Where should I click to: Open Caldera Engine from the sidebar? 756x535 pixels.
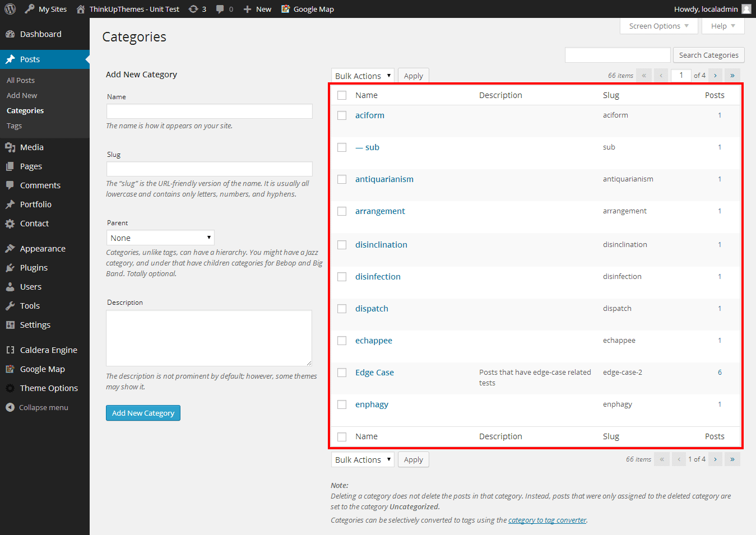click(48, 350)
